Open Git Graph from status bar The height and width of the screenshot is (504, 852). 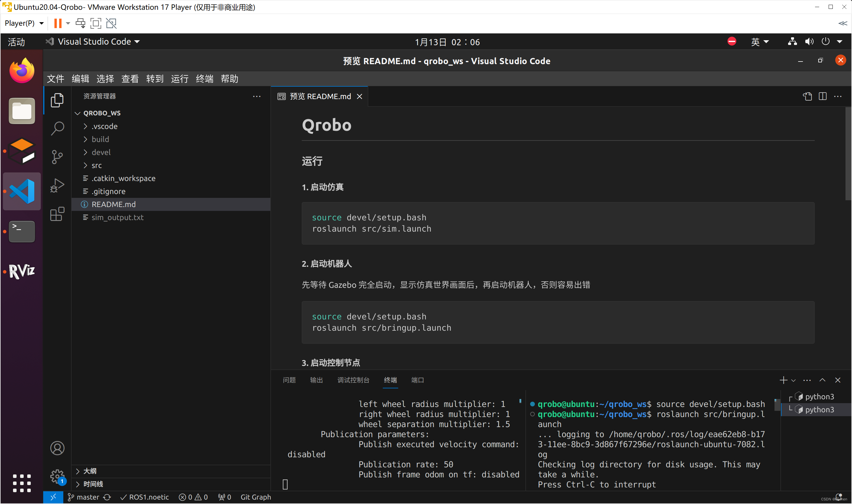[x=256, y=497]
